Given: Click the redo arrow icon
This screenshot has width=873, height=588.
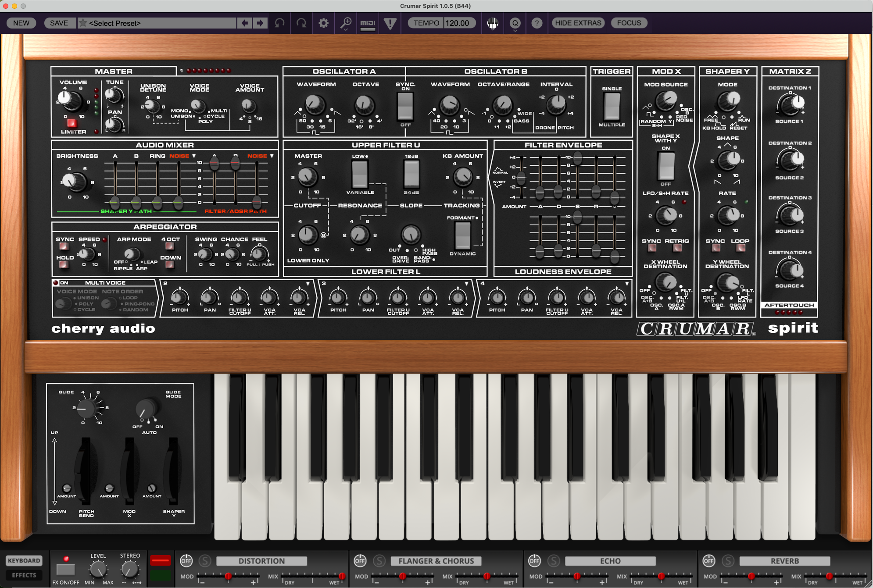Looking at the screenshot, I should coord(301,23).
